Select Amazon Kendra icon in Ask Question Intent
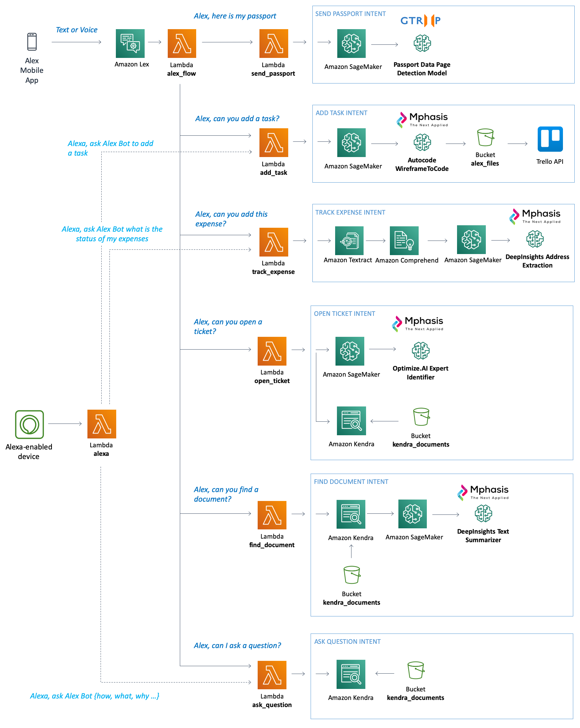580x728 pixels. point(351,674)
